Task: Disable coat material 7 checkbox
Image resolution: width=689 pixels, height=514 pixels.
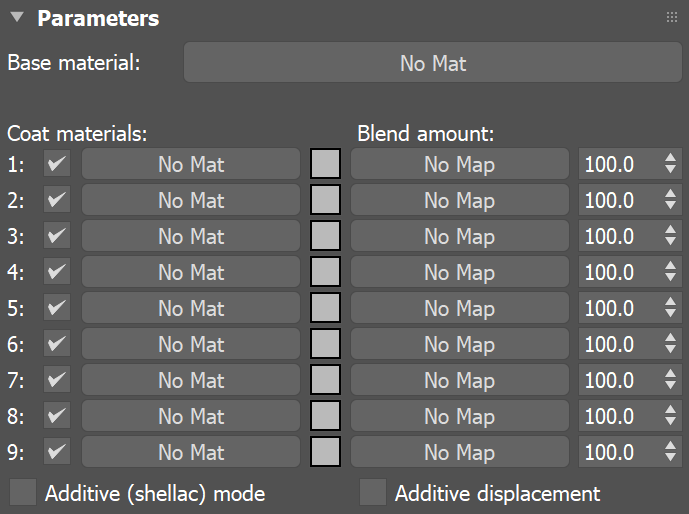Action: click(x=57, y=380)
